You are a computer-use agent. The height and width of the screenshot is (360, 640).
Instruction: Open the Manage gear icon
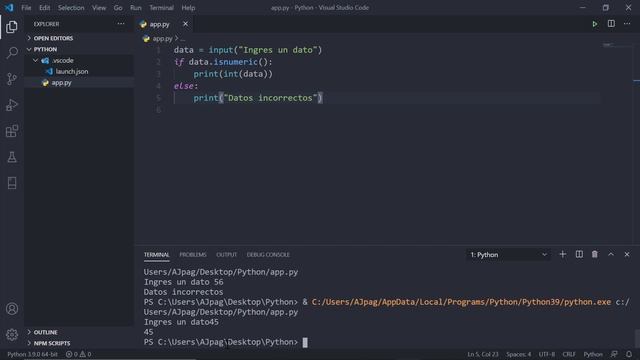pyautogui.click(x=12, y=335)
